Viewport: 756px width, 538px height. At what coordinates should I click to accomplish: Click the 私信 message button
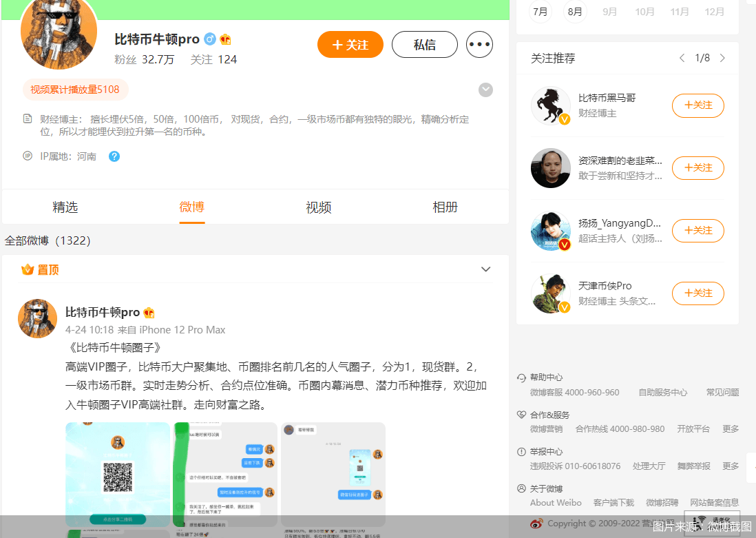pyautogui.click(x=424, y=45)
